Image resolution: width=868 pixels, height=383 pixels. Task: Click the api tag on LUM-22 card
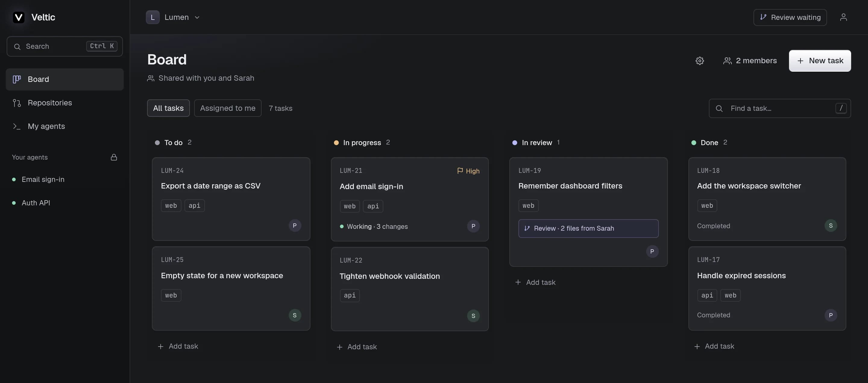click(349, 295)
